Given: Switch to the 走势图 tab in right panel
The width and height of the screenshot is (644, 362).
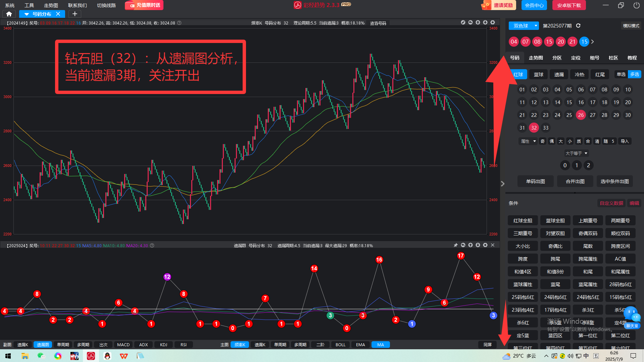Looking at the screenshot, I should tap(536, 58).
